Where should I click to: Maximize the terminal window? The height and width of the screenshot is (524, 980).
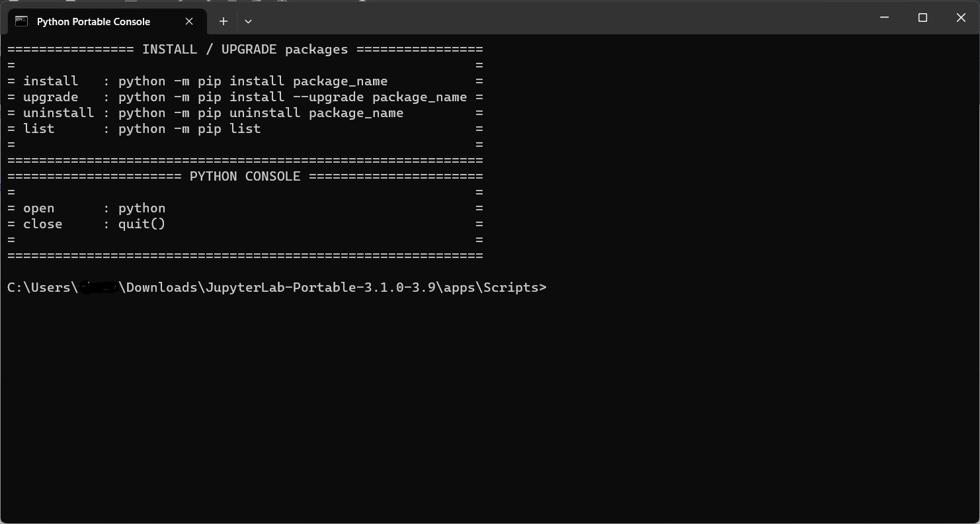(x=922, y=18)
